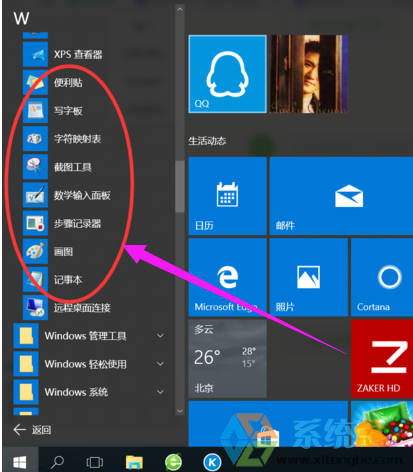This screenshot has width=413, height=472.
Task: Click the 生活动态 group heading
Action: coord(207,141)
